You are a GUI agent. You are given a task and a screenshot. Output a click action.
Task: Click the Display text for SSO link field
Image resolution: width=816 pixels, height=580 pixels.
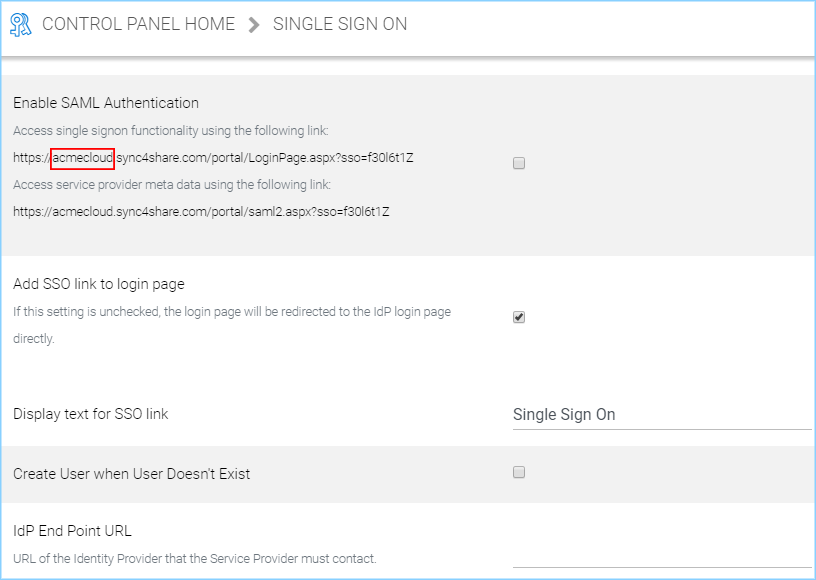click(x=662, y=415)
